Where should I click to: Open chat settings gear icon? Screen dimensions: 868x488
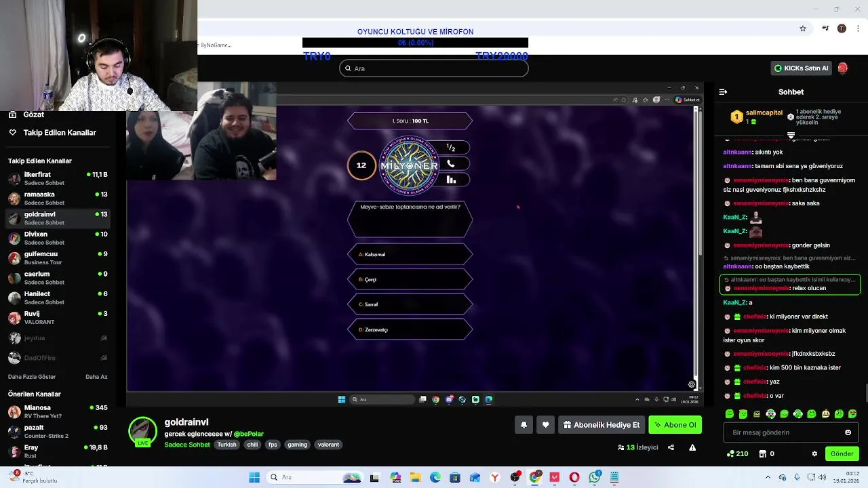coord(814,453)
